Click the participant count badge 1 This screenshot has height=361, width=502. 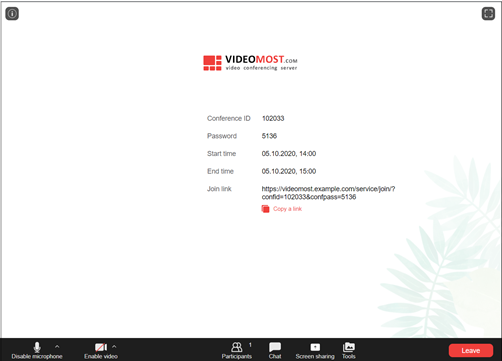(250, 345)
